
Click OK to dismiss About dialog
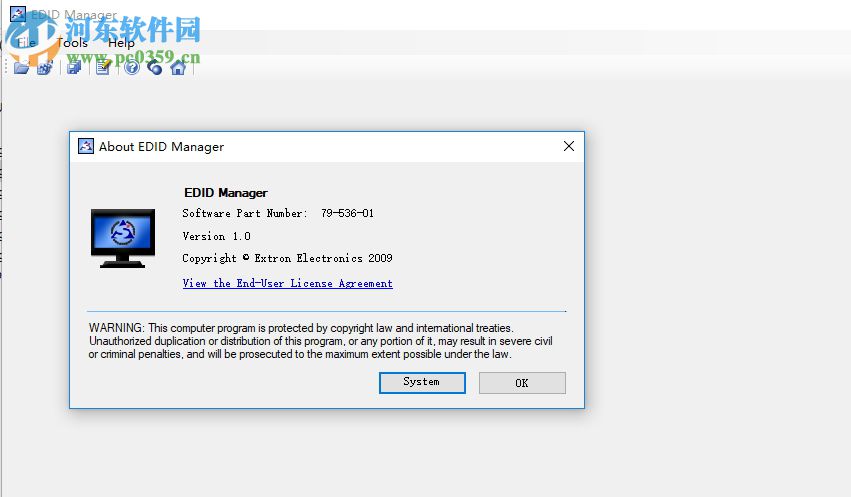(x=522, y=383)
